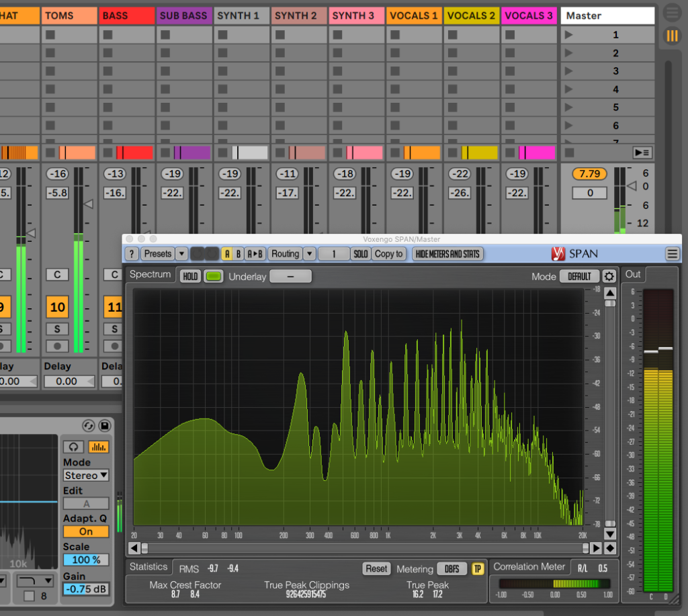
Task: Click SPAN diamond reset-zoom button
Action: [610, 548]
